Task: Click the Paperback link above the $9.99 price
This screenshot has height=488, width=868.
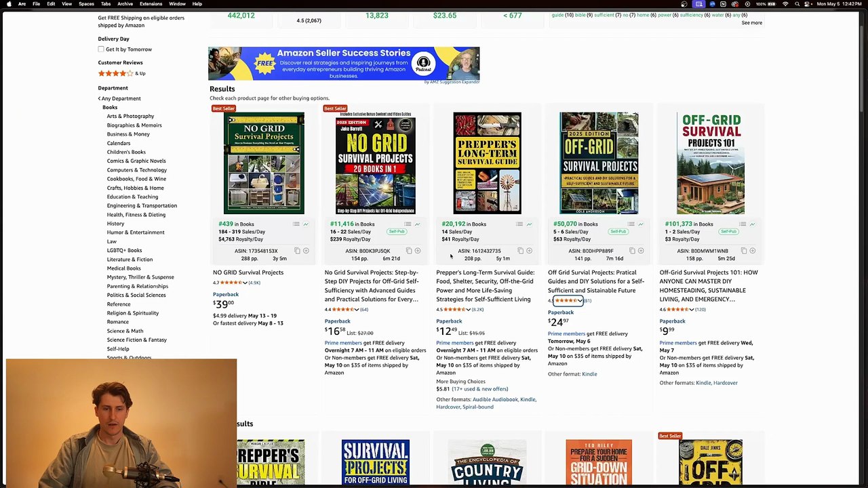Action: [673, 321]
